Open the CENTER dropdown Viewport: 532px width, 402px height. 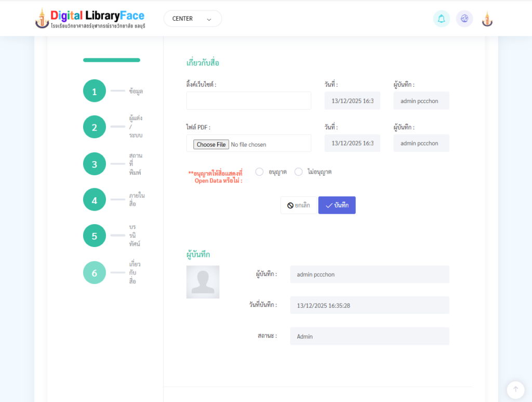[x=192, y=19]
